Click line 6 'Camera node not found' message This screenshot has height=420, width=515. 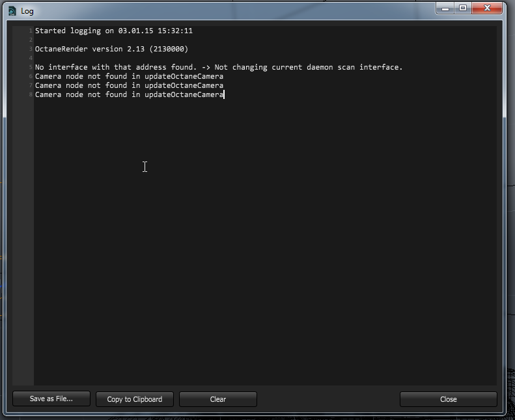(x=129, y=76)
